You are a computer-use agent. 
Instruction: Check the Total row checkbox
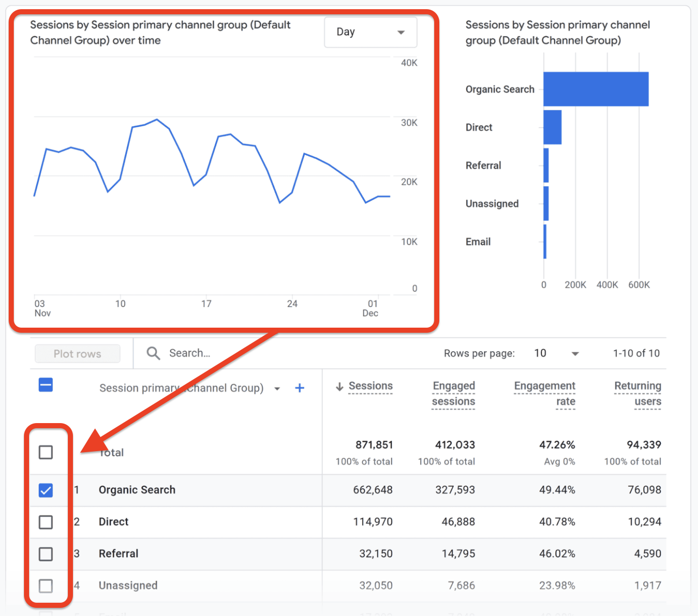tap(46, 452)
